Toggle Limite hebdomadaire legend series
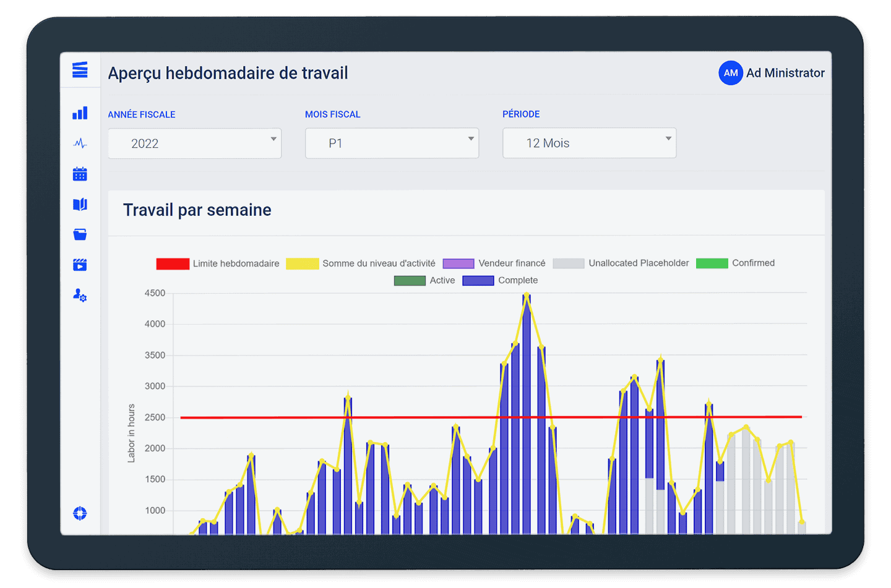This screenshot has height=588, width=891. pos(218,263)
